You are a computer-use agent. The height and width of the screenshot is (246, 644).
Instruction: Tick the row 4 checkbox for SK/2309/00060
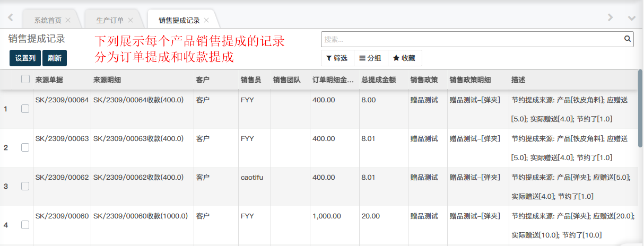[x=25, y=225]
